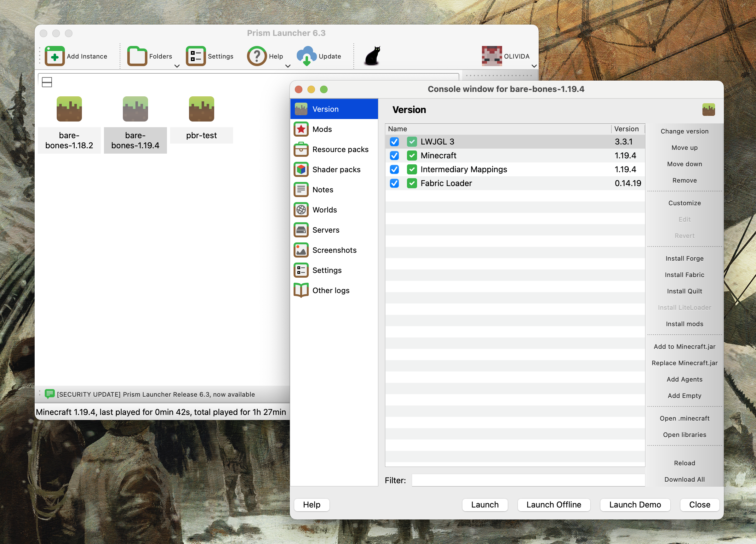Open the Shader packs page
The width and height of the screenshot is (756, 544).
[336, 170]
